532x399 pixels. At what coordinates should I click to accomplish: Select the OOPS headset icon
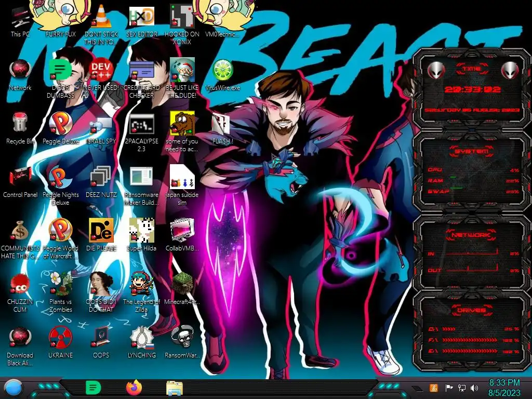101,337
